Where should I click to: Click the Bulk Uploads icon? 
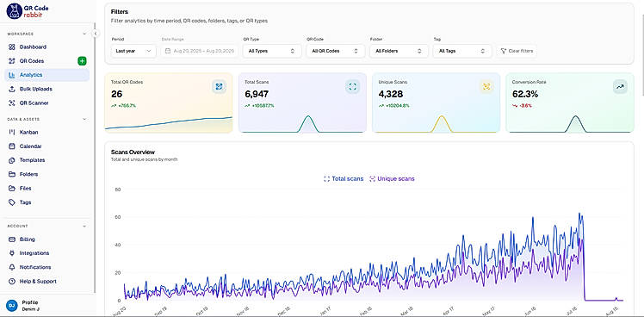(11, 89)
